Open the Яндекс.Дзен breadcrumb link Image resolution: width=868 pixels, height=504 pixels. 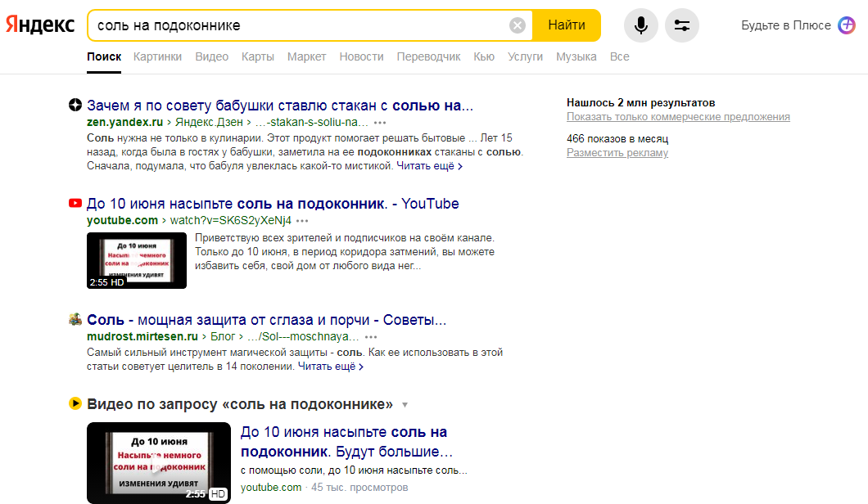(210, 122)
